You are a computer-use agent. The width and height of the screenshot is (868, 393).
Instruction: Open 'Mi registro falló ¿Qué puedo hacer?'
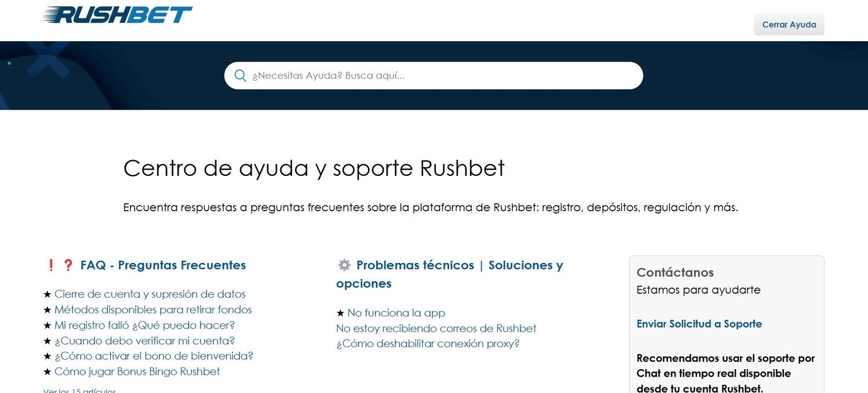(x=144, y=325)
